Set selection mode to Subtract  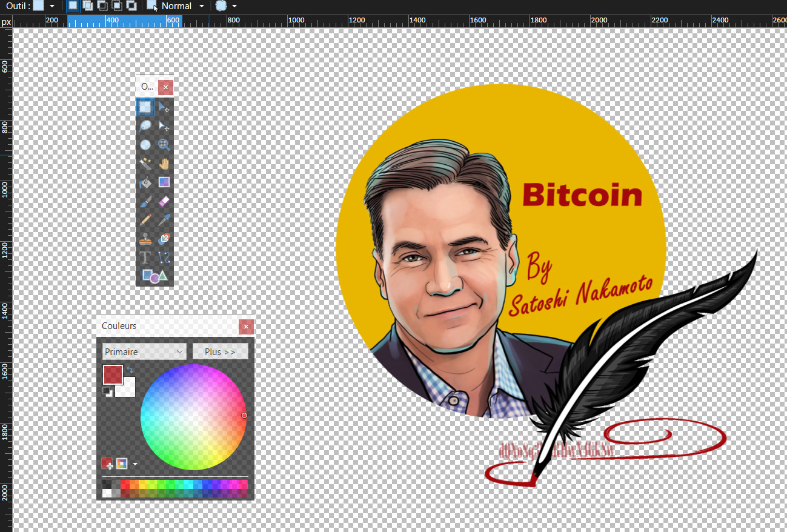102,6
